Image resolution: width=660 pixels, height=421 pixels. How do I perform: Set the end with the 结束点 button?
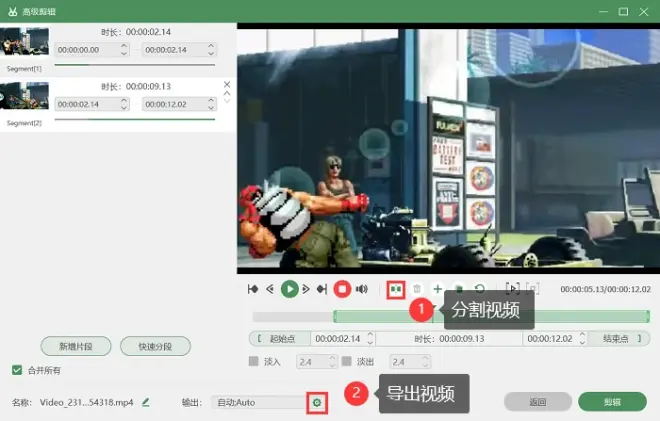pyautogui.click(x=619, y=338)
